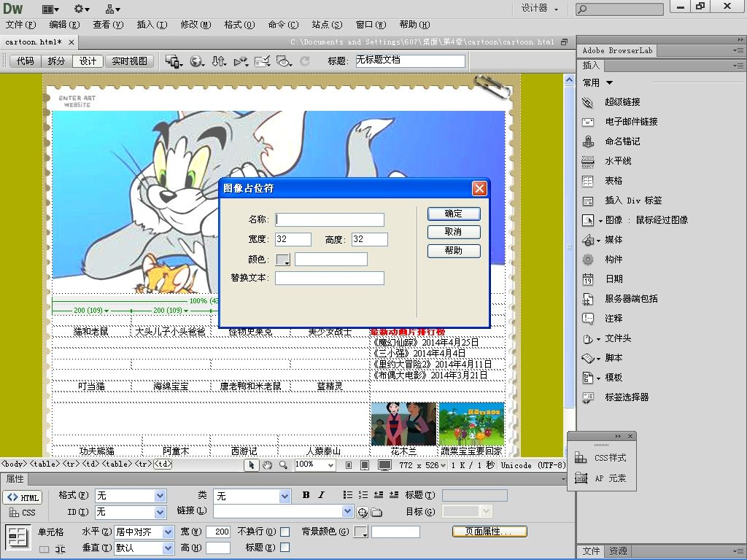Switch to Split (拆分) view
747x560 pixels.
coord(56,61)
